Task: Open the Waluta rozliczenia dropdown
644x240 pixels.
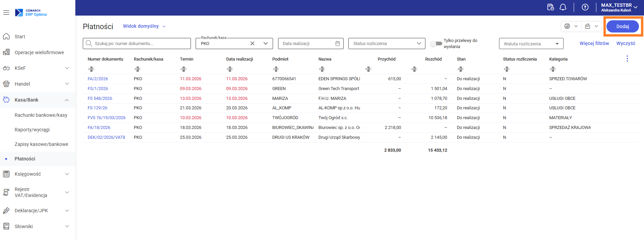Action: click(557, 44)
